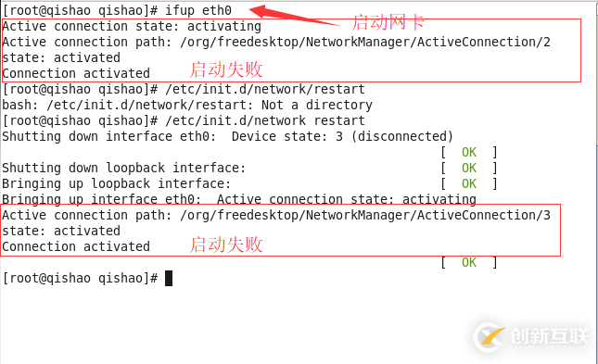Click the '/etc/init.d/network restart' command
Screen dimensions: 598x364
tap(265, 120)
